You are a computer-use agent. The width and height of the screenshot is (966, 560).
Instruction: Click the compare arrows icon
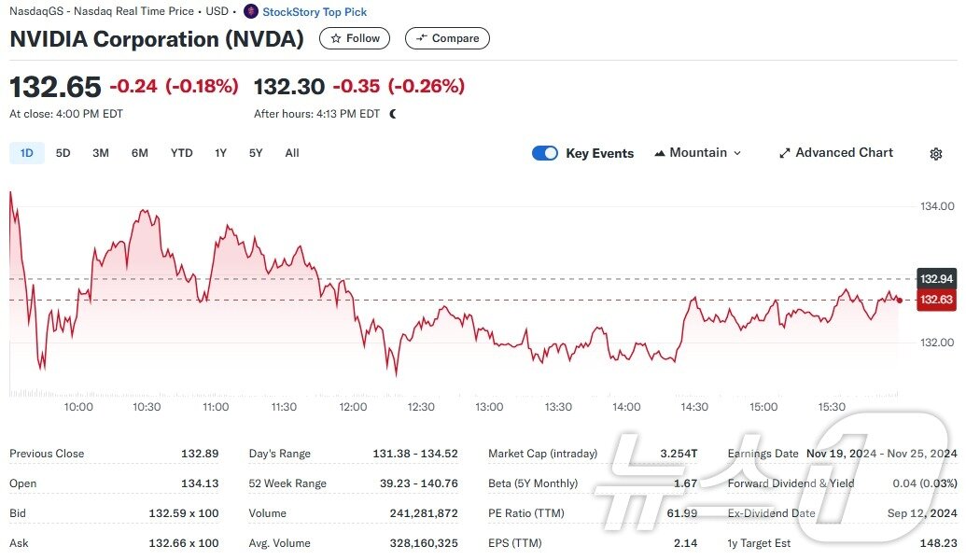coord(422,38)
